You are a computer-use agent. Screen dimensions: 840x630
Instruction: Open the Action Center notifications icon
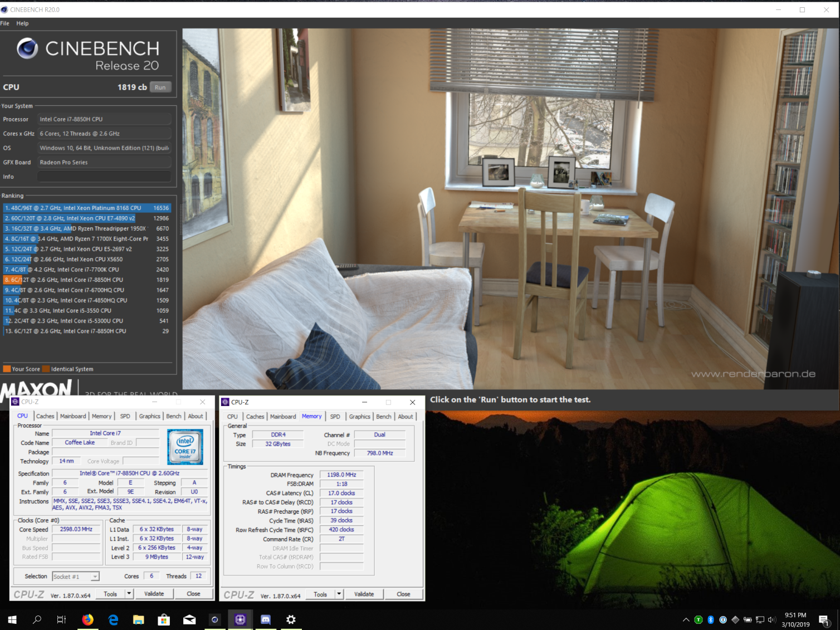click(x=824, y=619)
